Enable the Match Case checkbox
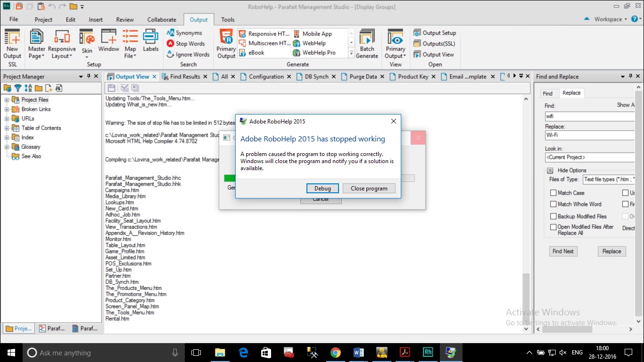Screen dimensions: 644x362 click(x=553, y=193)
